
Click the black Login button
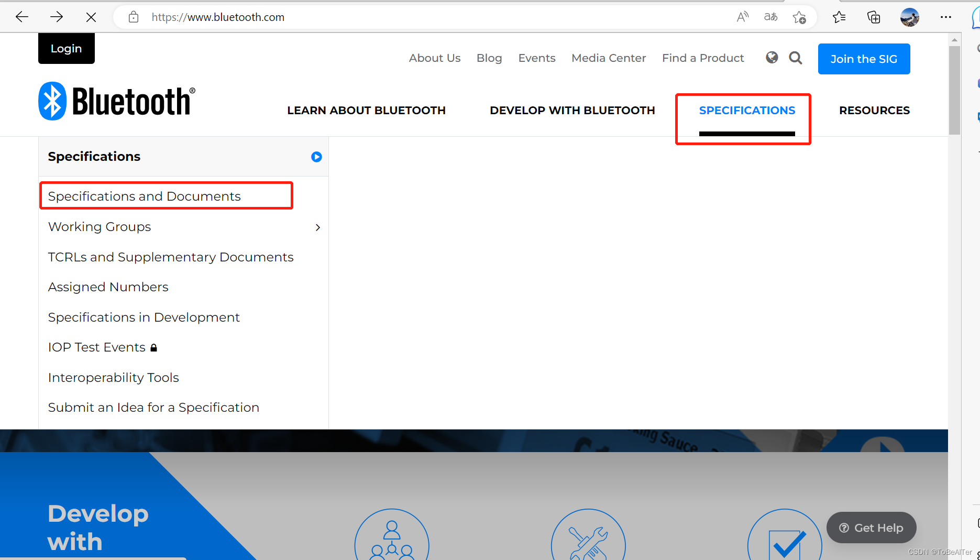coord(67,48)
